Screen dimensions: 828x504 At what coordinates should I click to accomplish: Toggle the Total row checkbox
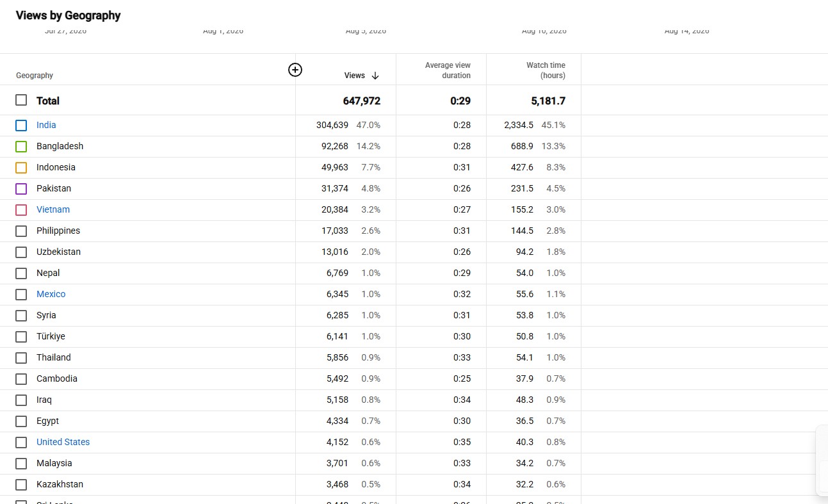(21, 101)
